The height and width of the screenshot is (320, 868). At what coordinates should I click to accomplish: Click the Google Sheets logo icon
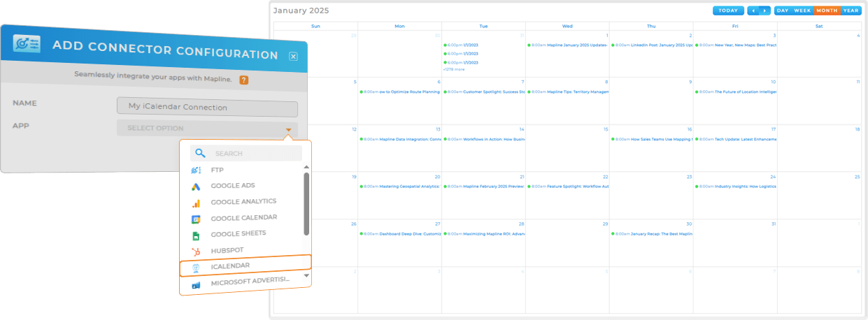(x=197, y=235)
